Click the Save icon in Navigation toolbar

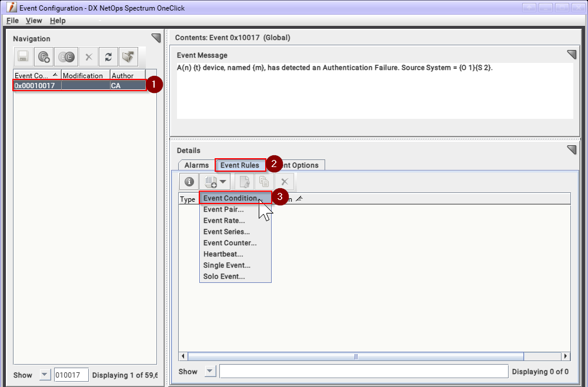[x=23, y=56]
